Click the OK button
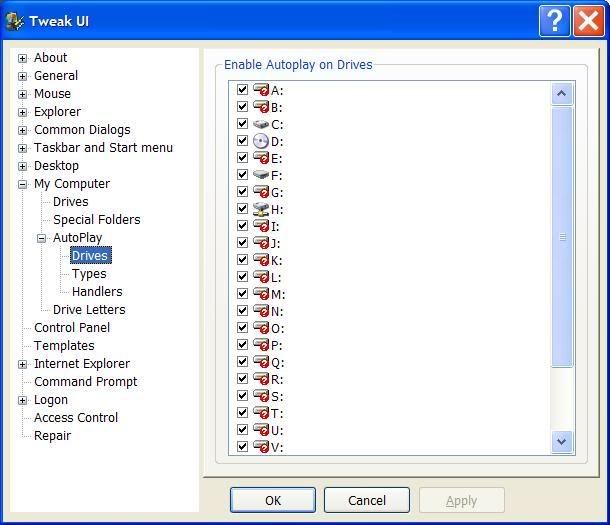The image size is (610, 525). (273, 500)
